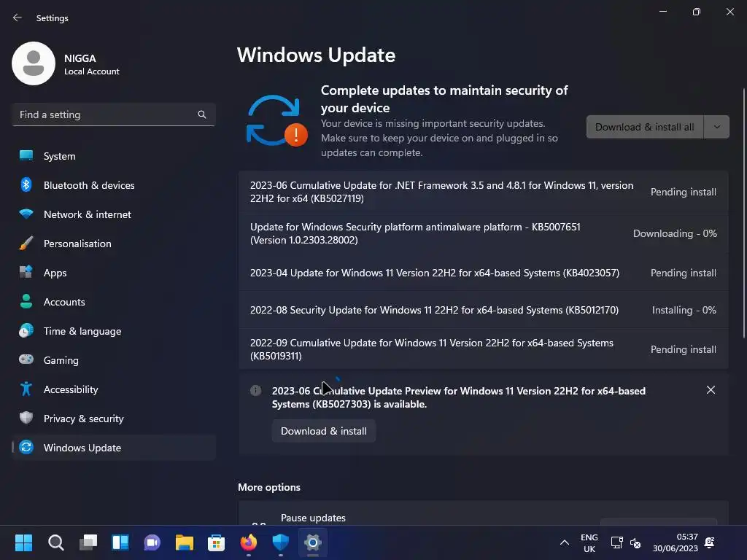The height and width of the screenshot is (560, 747).
Task: Open Task View from the taskbar
Action: pyautogui.click(x=88, y=542)
